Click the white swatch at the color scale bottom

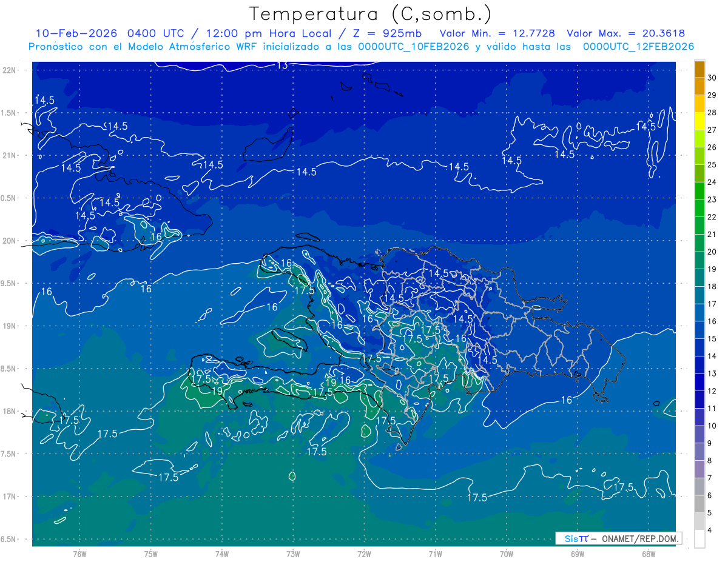pos(699,538)
